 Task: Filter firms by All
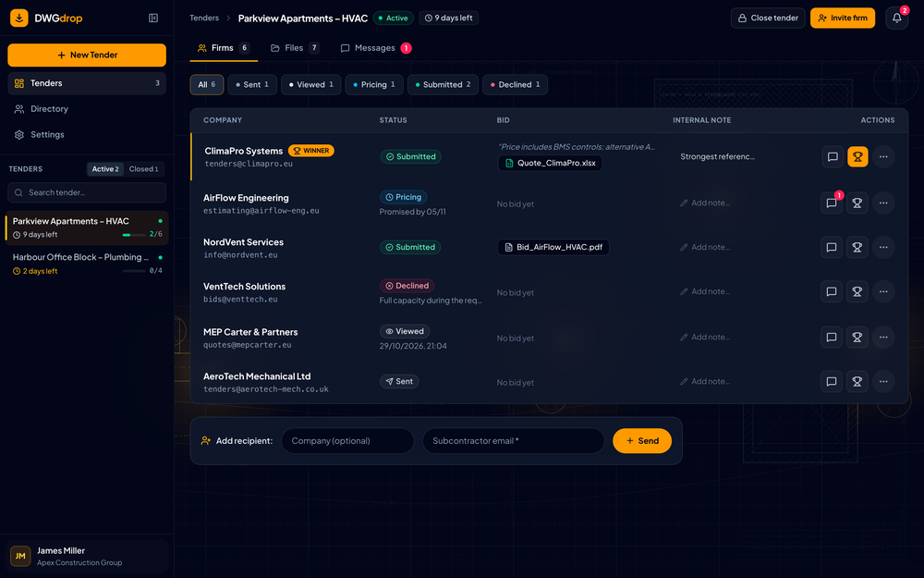(x=206, y=85)
